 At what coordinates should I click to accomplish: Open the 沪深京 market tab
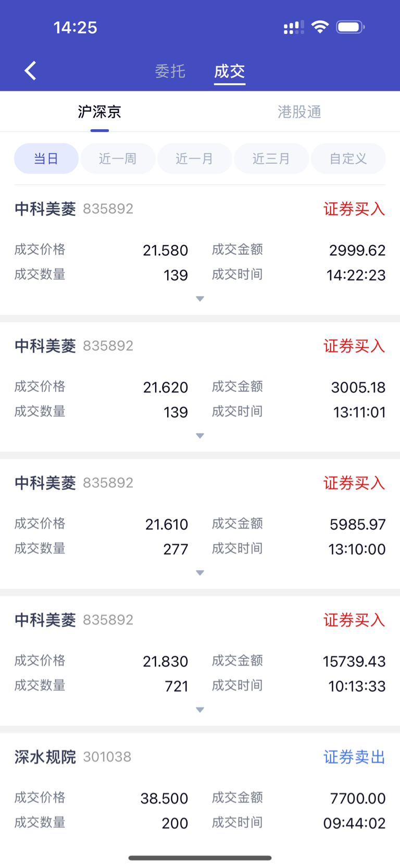pyautogui.click(x=99, y=112)
